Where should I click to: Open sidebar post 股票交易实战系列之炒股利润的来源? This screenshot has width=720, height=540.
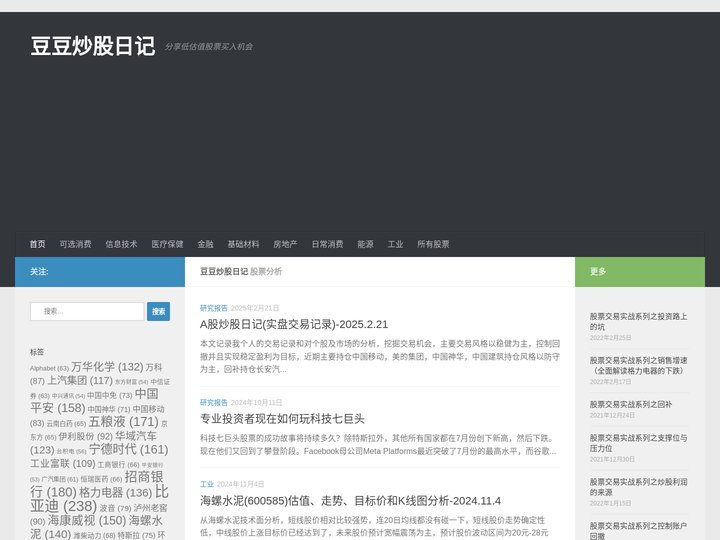pyautogui.click(x=638, y=487)
